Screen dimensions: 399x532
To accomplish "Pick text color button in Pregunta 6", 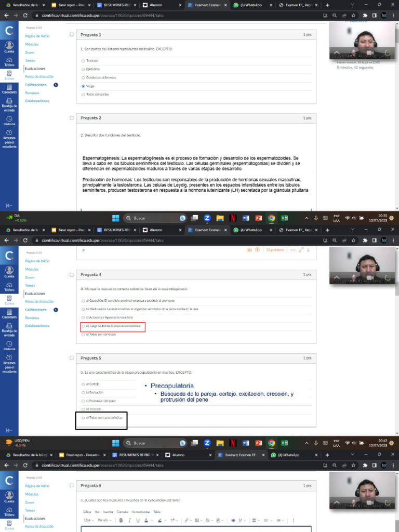I will 146,520.
